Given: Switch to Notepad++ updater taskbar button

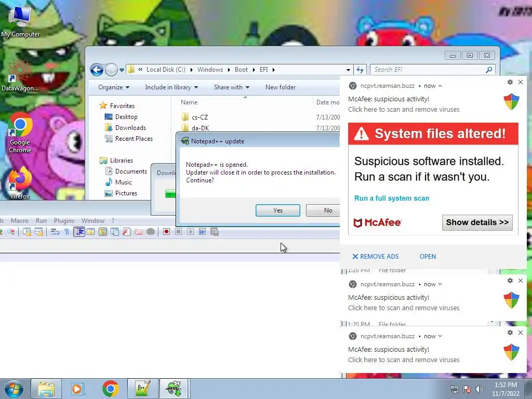Looking at the screenshot, I should (174, 389).
